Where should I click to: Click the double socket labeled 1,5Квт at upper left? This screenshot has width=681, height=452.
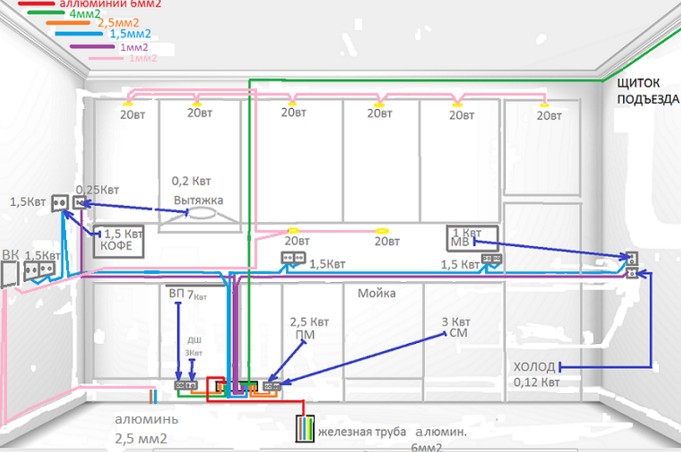58,203
